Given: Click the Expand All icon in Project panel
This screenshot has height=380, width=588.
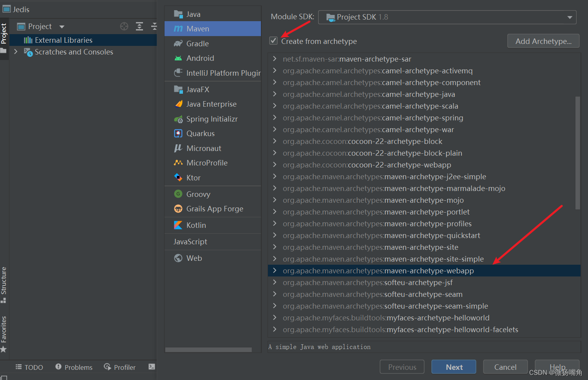Looking at the screenshot, I should coord(139,26).
